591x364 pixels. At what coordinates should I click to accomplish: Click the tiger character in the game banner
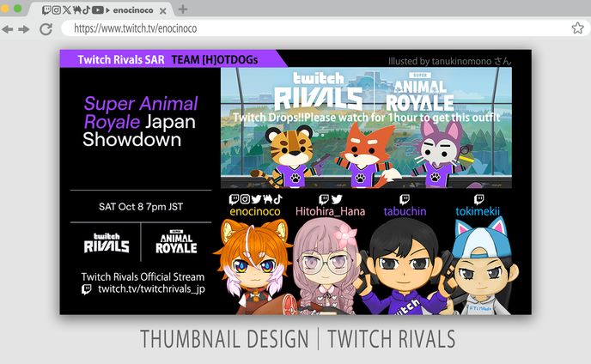click(289, 157)
